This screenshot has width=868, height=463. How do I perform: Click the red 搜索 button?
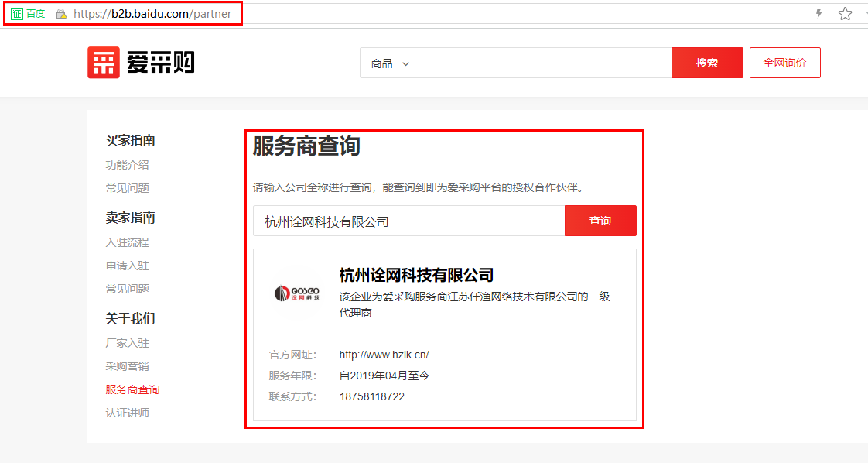point(707,63)
